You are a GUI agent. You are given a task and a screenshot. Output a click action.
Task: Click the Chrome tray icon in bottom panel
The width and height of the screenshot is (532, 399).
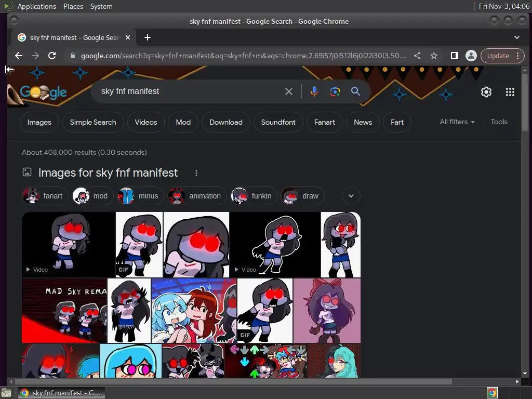(492, 393)
